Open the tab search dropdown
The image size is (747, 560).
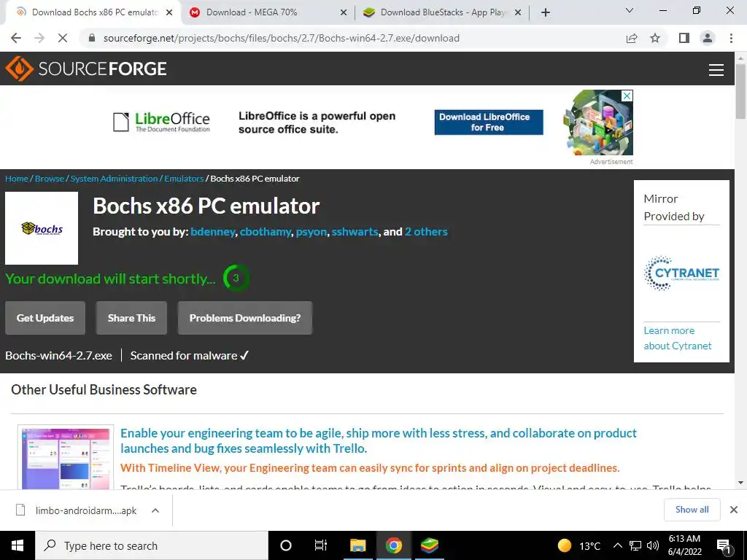630,10
